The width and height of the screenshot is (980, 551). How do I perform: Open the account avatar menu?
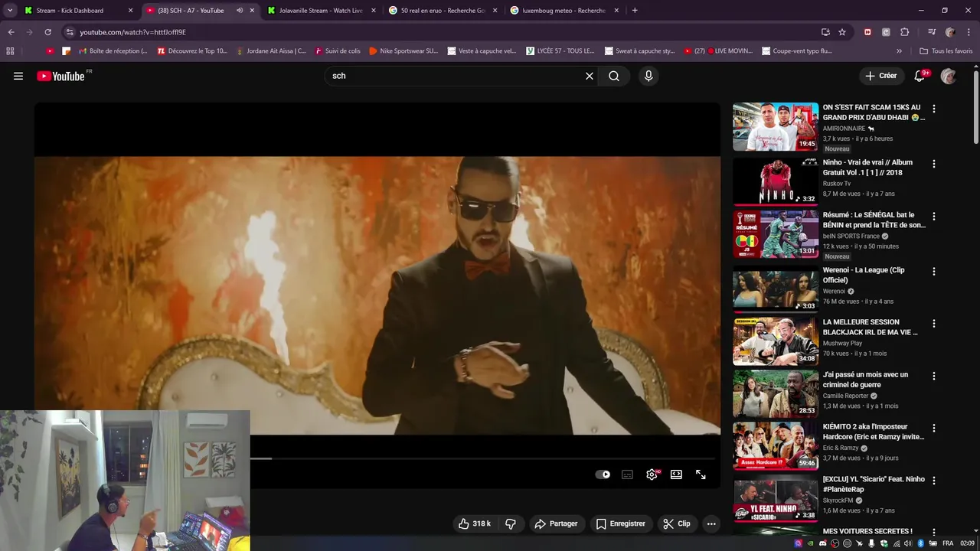click(x=948, y=76)
